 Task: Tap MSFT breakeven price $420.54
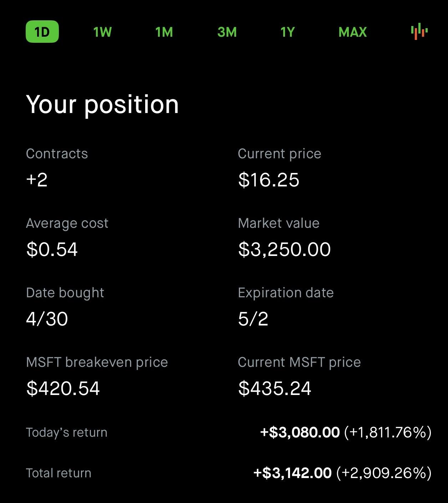tap(63, 388)
